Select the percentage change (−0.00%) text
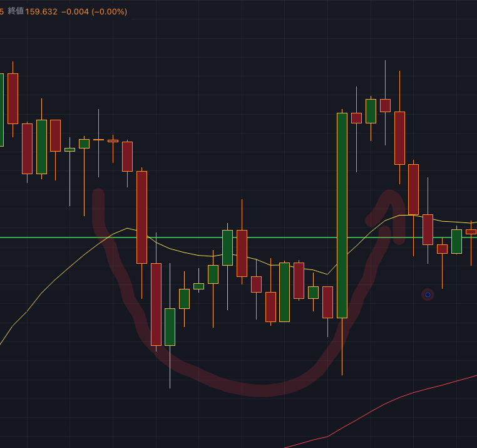 point(110,12)
